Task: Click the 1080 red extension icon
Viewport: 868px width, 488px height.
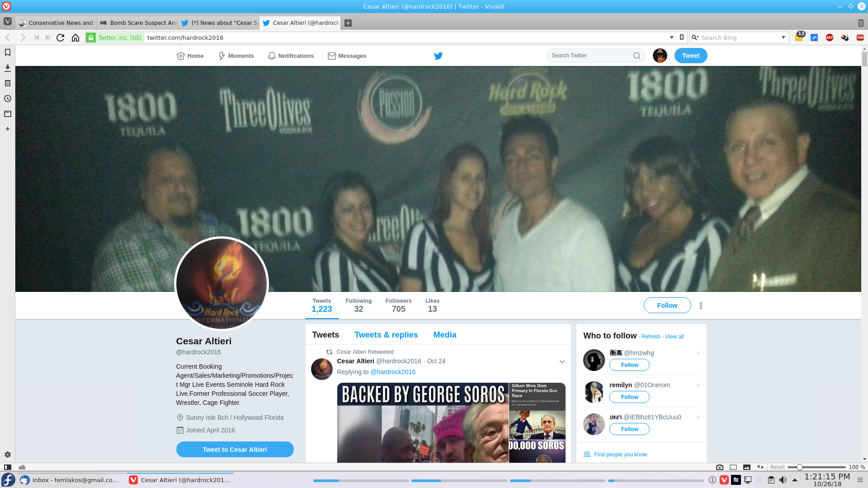Action: point(860,38)
